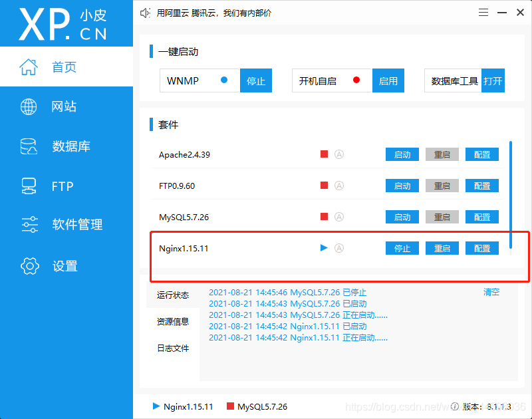Click log line 'Nginx1.15.11 已启动'
Image resolution: width=532 pixels, height=419 pixels.
pos(288,326)
